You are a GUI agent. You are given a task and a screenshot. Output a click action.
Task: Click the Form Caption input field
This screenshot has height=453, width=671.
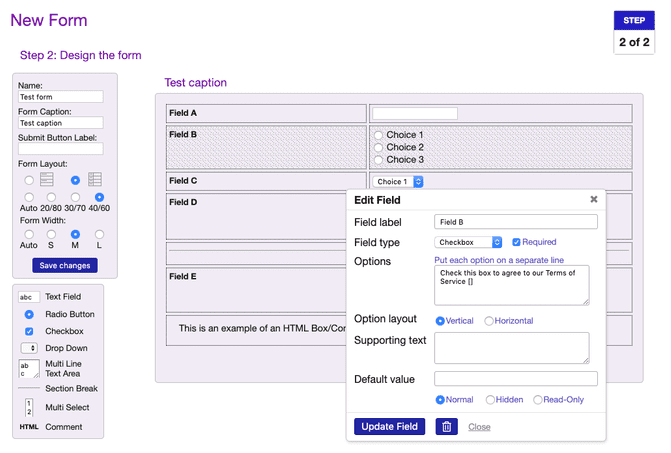pyautogui.click(x=60, y=123)
